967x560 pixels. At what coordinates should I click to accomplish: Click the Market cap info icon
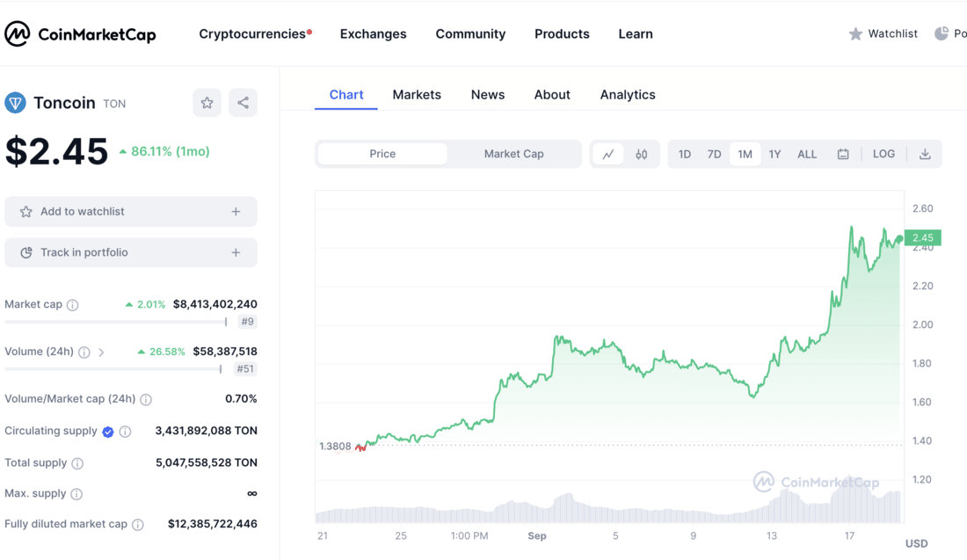73,305
